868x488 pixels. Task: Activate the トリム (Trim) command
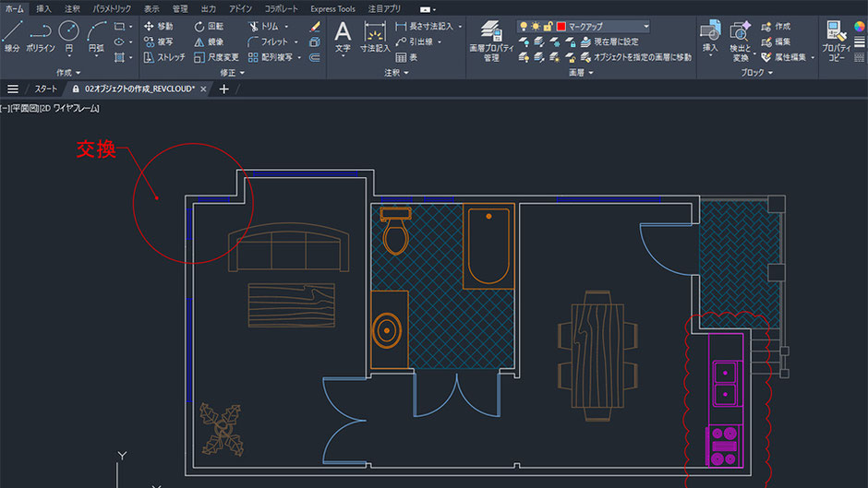pyautogui.click(x=263, y=26)
